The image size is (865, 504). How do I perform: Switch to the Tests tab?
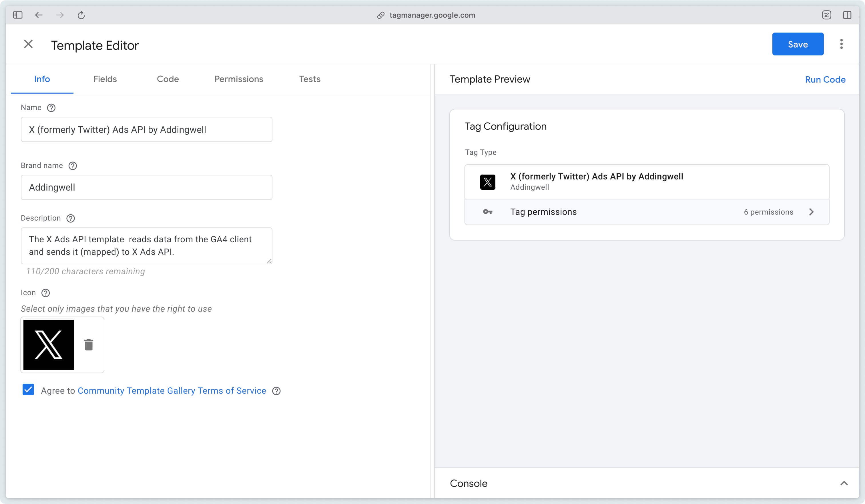pyautogui.click(x=310, y=79)
